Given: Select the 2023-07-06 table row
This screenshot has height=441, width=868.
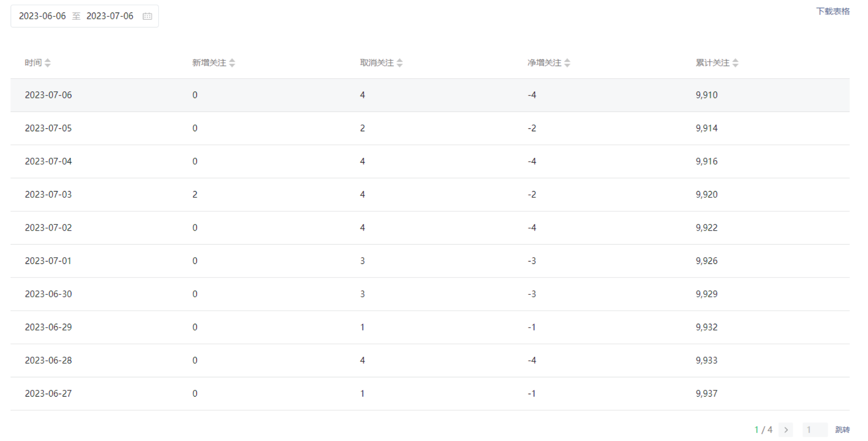Looking at the screenshot, I should coord(429,95).
